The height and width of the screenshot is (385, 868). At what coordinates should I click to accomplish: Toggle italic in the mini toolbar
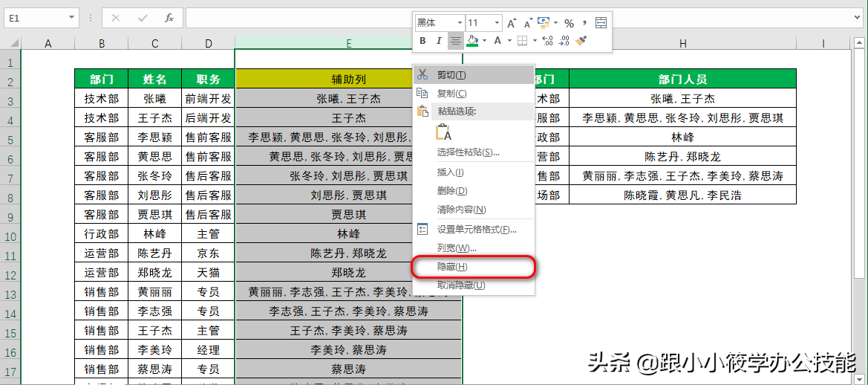[x=439, y=40]
